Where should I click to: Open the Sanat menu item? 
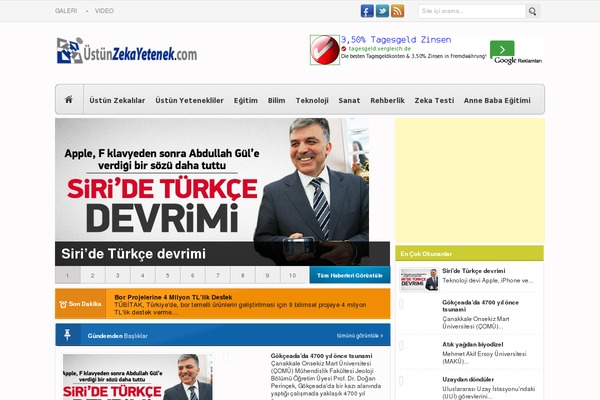[349, 100]
